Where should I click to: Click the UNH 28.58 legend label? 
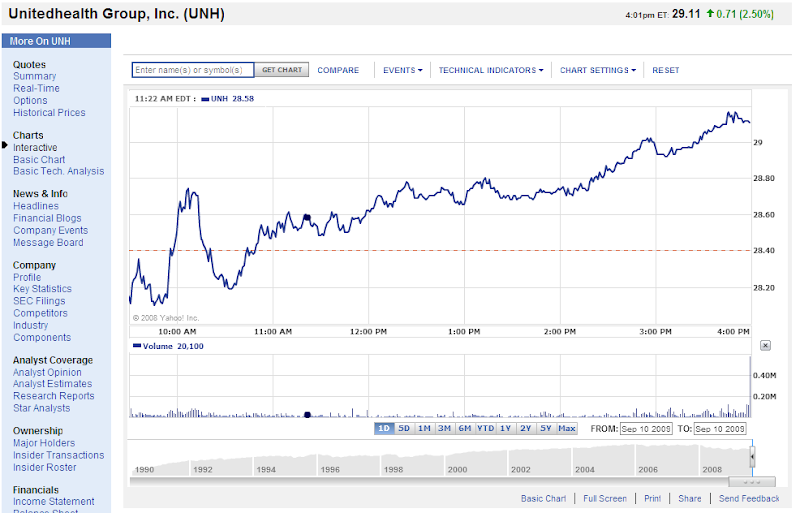228,99
